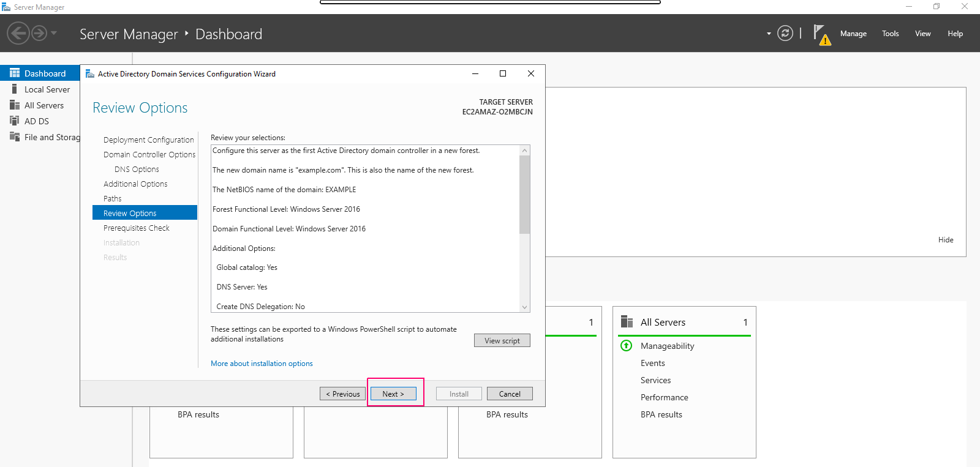
Task: Open Performance in All Servers tile
Action: coord(664,397)
